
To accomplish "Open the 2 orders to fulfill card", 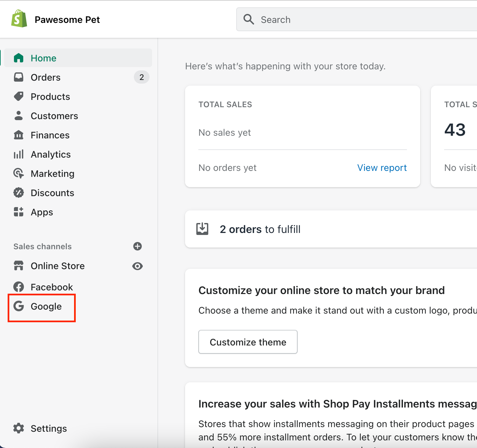I will point(331,229).
